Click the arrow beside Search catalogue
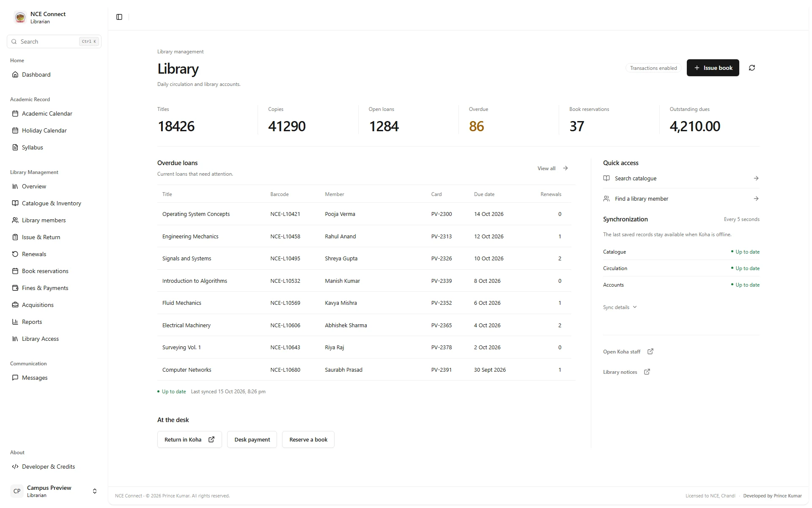The width and height of the screenshot is (812, 508). click(x=756, y=178)
